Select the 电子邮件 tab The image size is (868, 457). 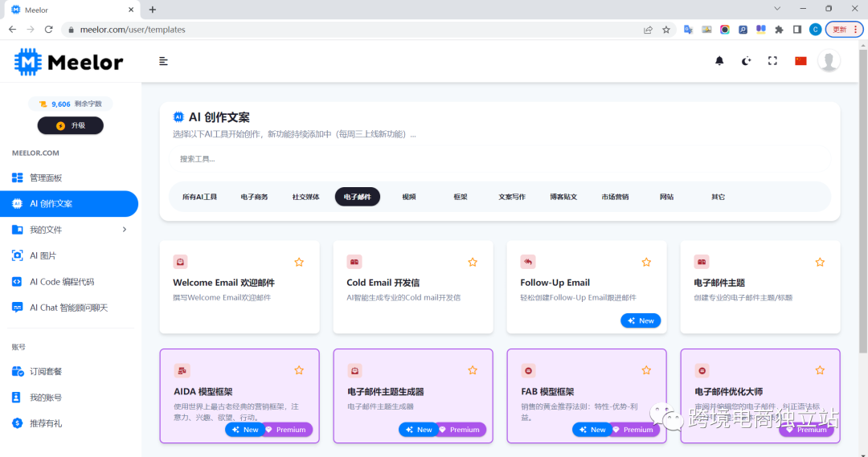pos(358,197)
